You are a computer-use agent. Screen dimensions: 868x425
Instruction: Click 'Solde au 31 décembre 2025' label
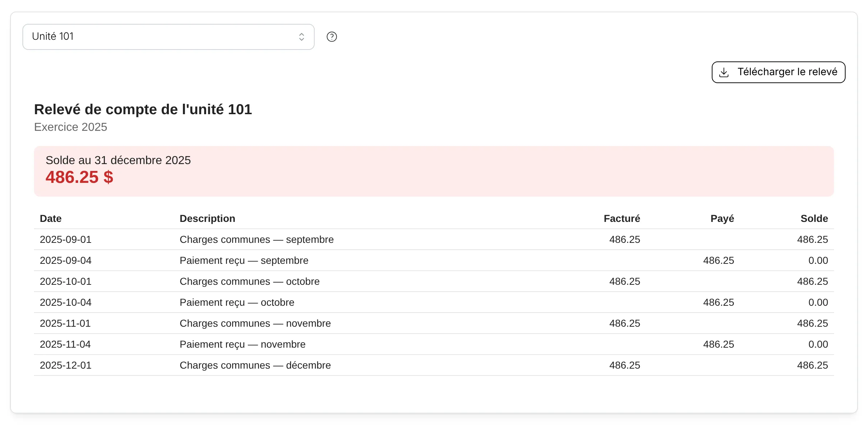(118, 160)
